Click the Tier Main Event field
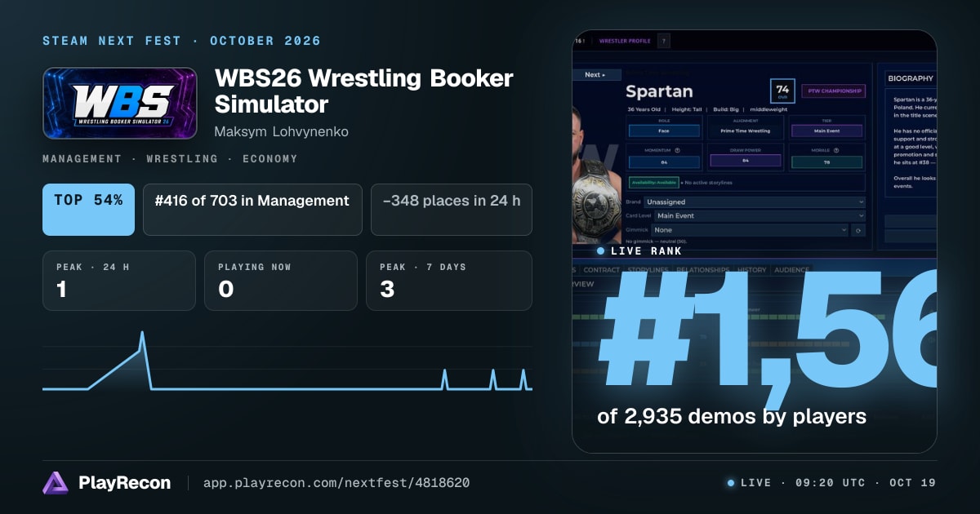 click(x=826, y=131)
